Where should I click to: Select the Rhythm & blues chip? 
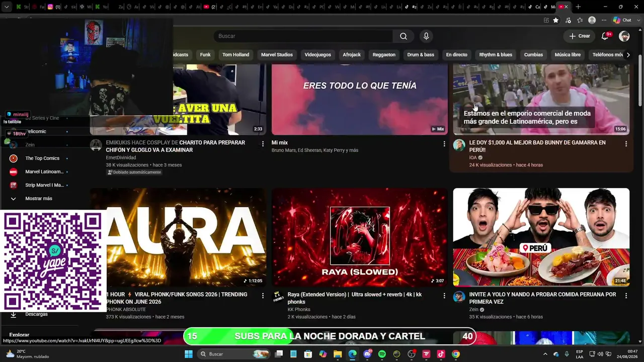(x=496, y=55)
